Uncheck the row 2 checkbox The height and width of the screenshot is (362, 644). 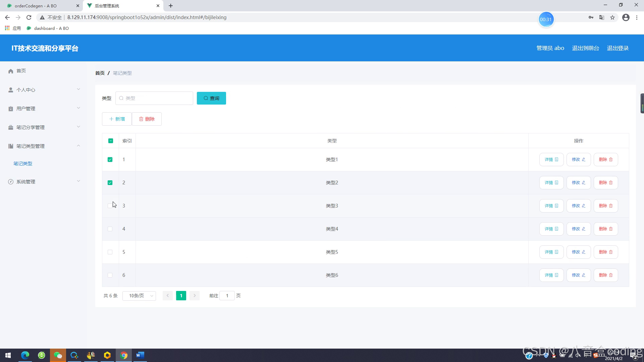pos(110,183)
